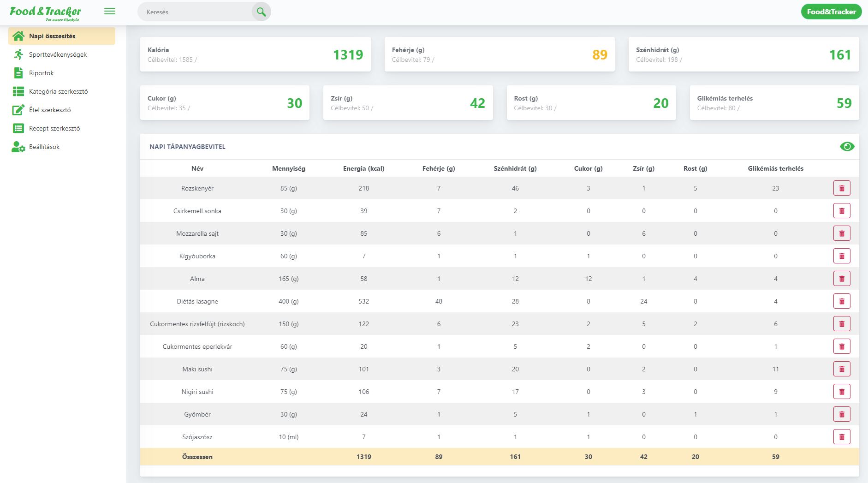Click the Étel szerkesztő pencil icon

[x=18, y=110]
